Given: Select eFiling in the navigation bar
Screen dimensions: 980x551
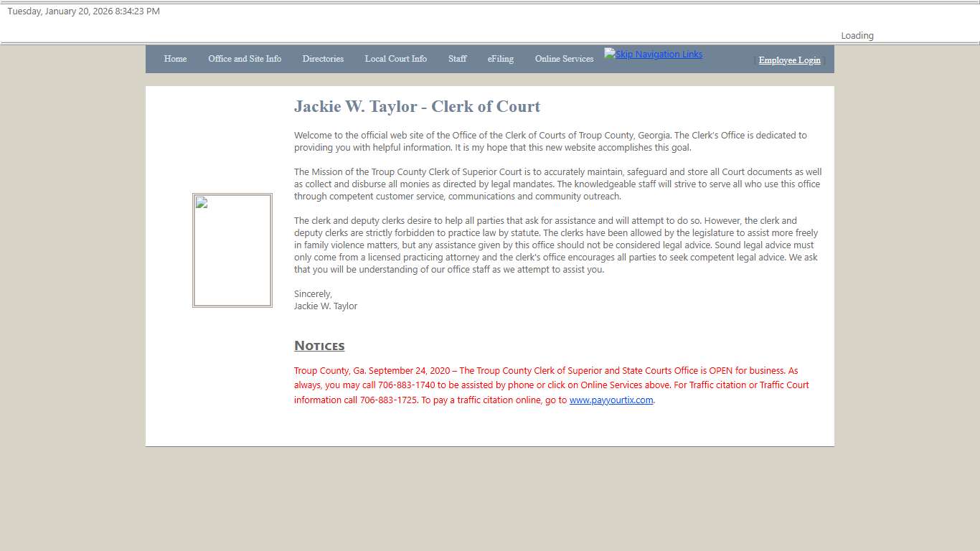Looking at the screenshot, I should [x=500, y=59].
